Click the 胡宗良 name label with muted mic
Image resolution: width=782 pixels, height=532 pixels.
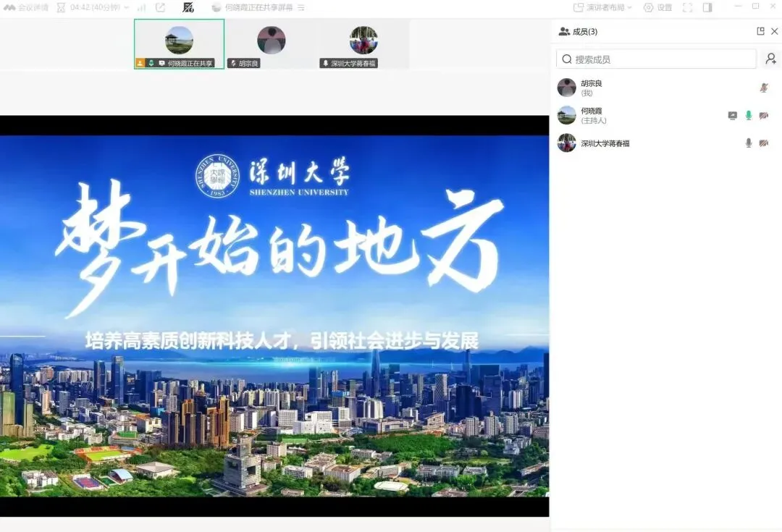(x=244, y=63)
